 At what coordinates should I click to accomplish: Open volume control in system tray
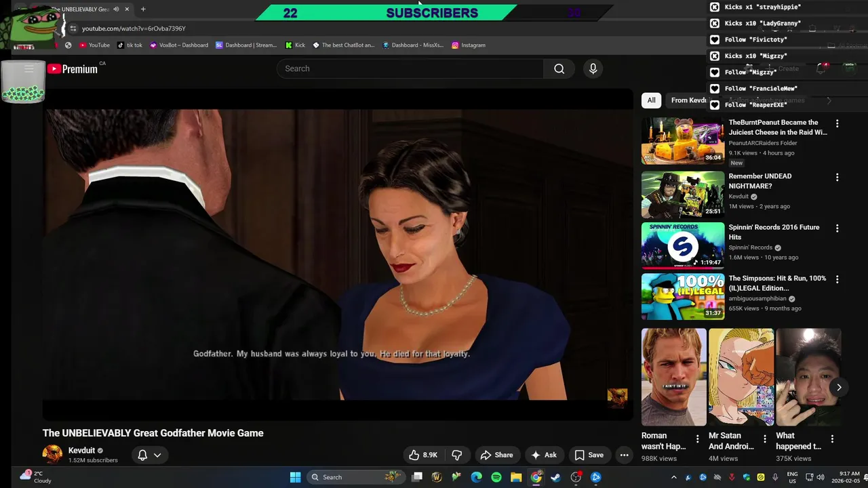tap(819, 477)
